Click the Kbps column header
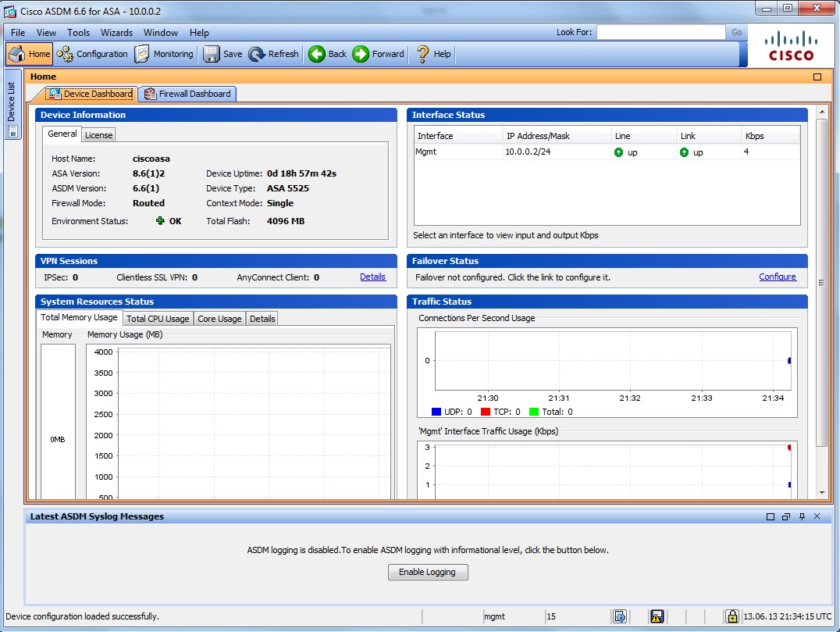The height and width of the screenshot is (632, 840). [x=770, y=136]
